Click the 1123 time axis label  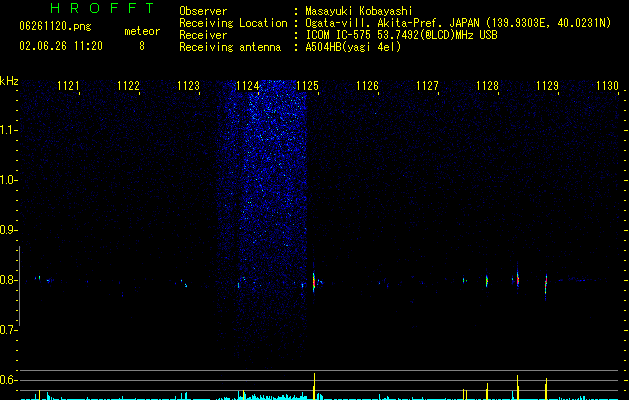[x=188, y=86]
